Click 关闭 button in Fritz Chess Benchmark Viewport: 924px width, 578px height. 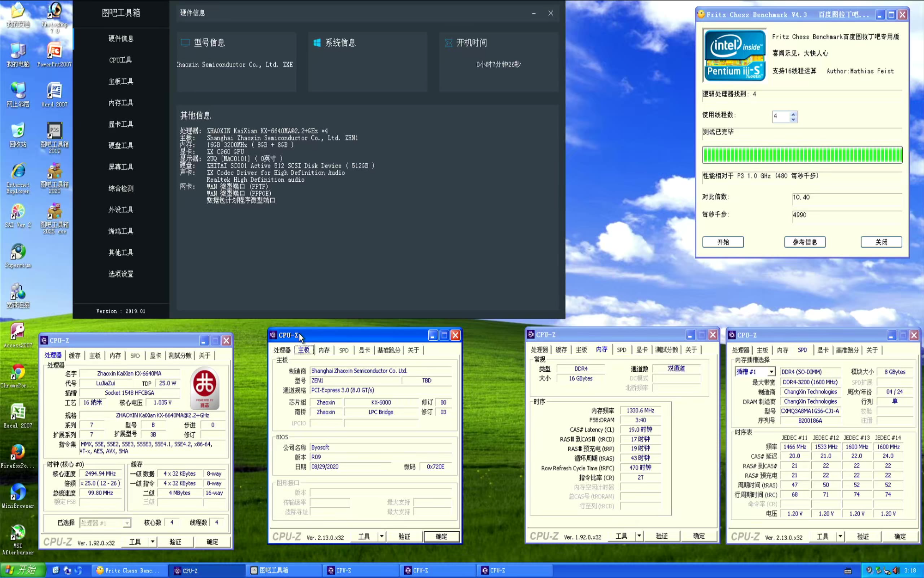881,242
